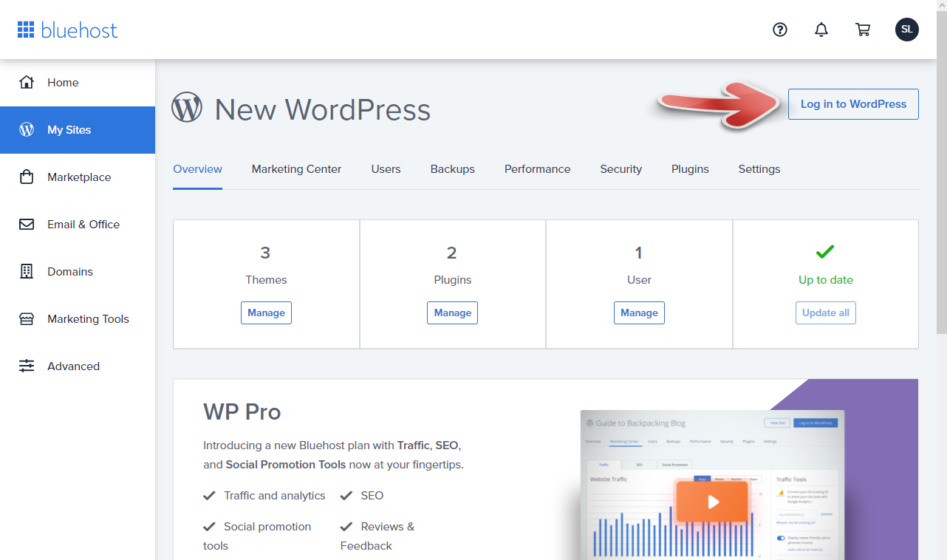
Task: Click Manage under User
Action: (x=639, y=313)
